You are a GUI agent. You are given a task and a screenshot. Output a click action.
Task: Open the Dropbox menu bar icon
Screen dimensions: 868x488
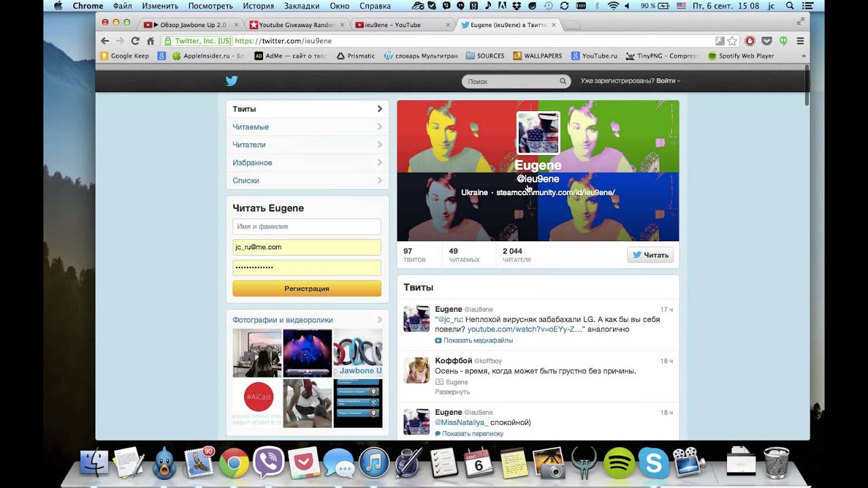pyautogui.click(x=517, y=6)
